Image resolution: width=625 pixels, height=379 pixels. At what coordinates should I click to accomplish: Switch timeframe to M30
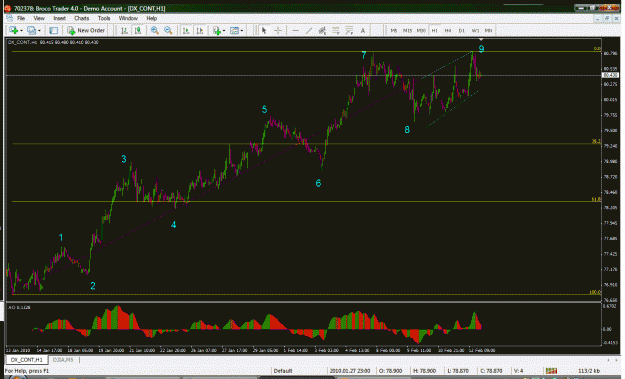(x=421, y=30)
